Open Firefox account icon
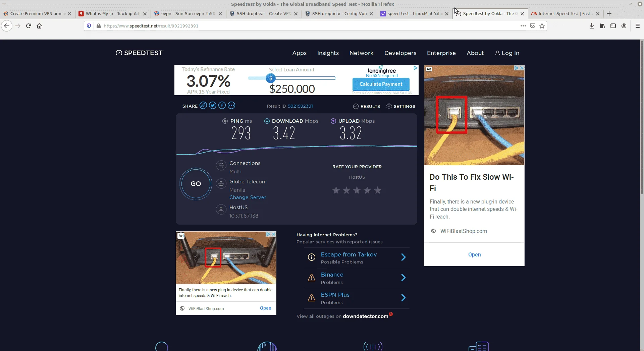This screenshot has height=351, width=644. 624,26
